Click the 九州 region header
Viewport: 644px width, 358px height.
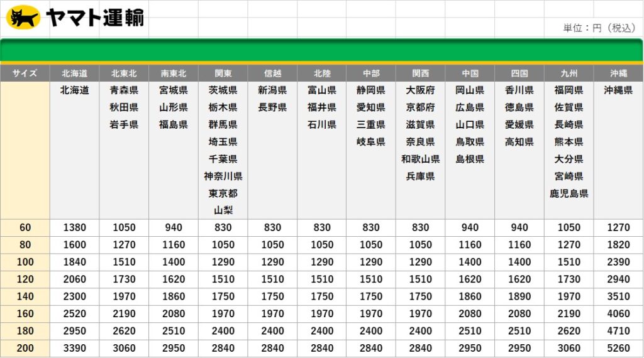569,73
